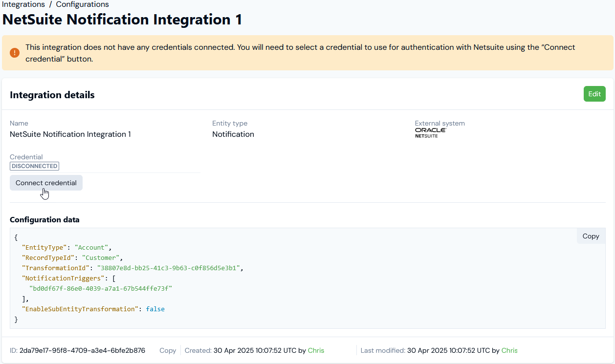This screenshot has width=615, height=364.
Task: Click the orange warning icon in the banner
Action: click(15, 53)
